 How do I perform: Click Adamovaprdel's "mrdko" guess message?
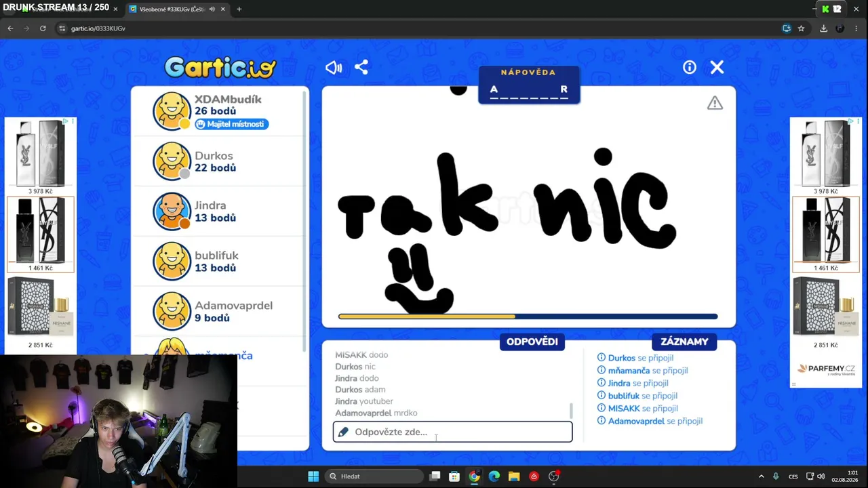376,413
